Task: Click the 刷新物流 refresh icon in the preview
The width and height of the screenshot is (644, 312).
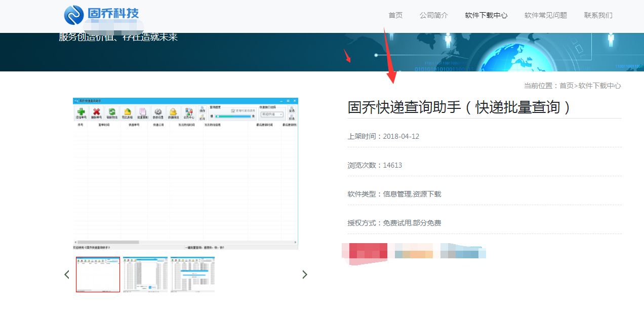Action: [x=112, y=113]
